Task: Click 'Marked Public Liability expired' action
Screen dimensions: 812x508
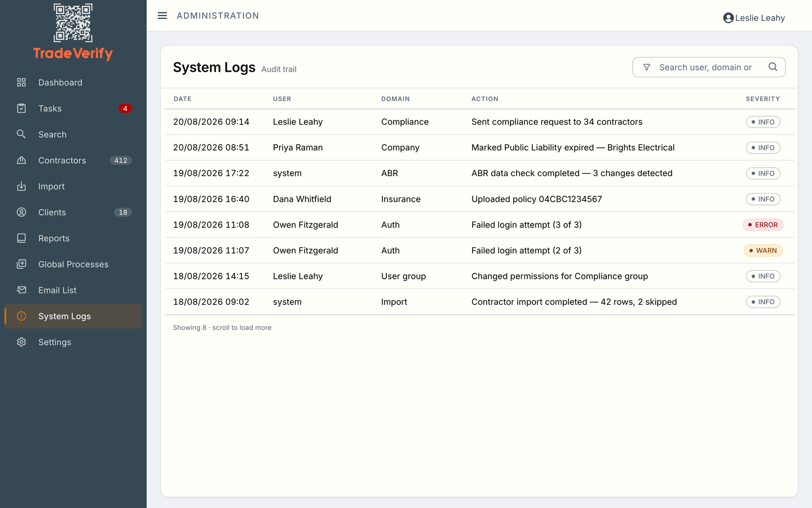Action: pyautogui.click(x=573, y=147)
